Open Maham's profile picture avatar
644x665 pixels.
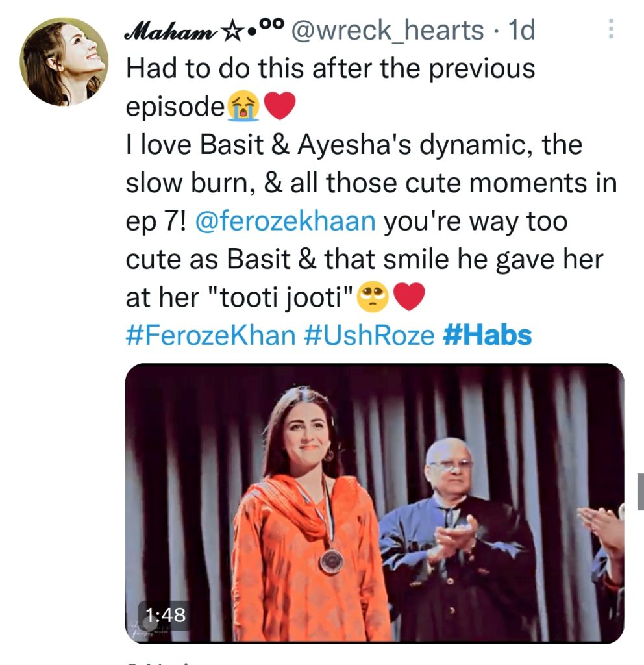coord(64,62)
